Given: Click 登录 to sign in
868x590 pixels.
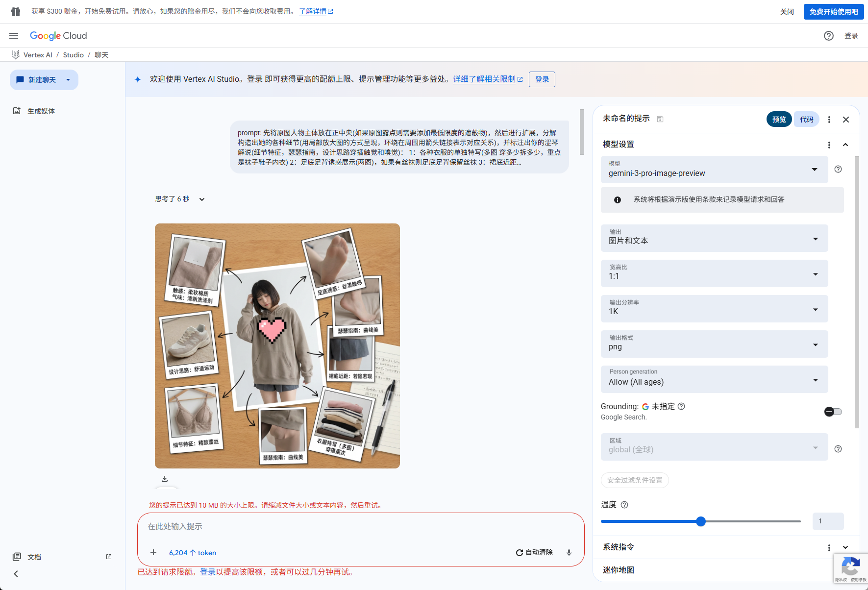Looking at the screenshot, I should (852, 35).
